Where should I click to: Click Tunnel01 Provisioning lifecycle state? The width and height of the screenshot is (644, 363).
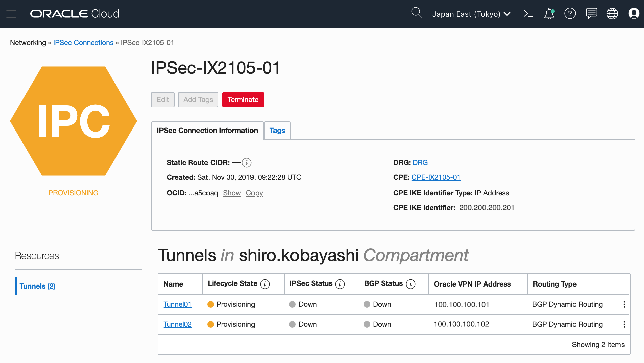pyautogui.click(x=231, y=304)
